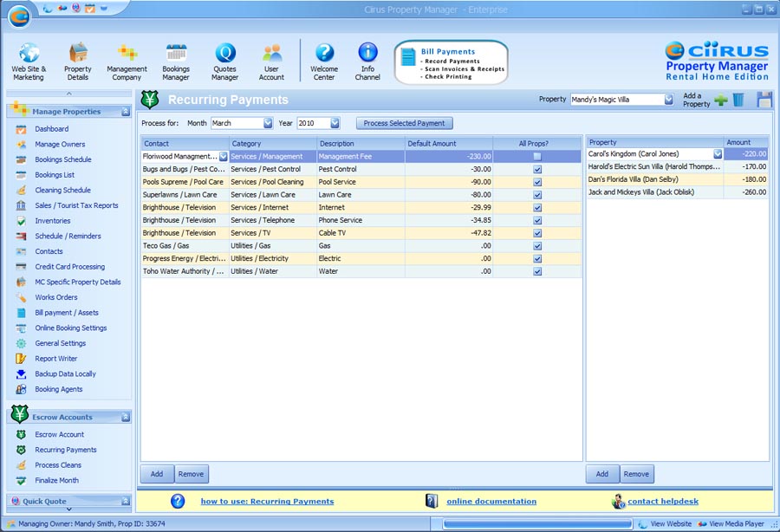Uncheck All Props for Phone Service row

[537, 221]
